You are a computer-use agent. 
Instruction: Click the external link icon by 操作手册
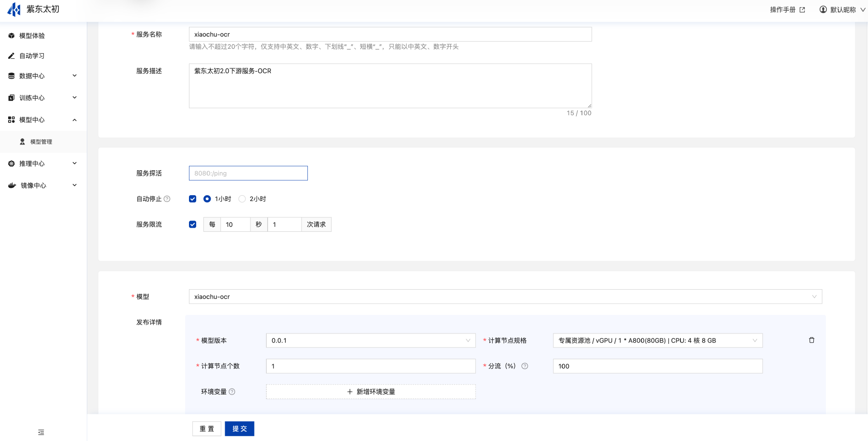tap(802, 10)
